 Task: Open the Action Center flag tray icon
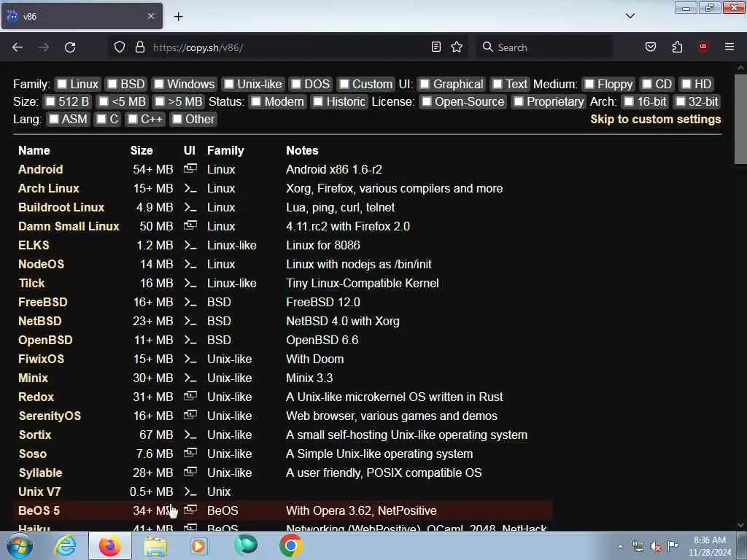[673, 545]
